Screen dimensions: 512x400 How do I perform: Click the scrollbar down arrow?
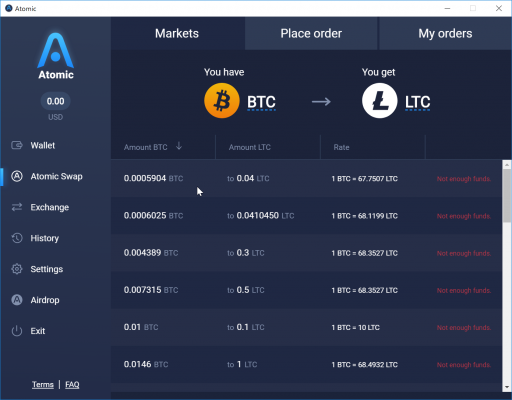click(507, 387)
